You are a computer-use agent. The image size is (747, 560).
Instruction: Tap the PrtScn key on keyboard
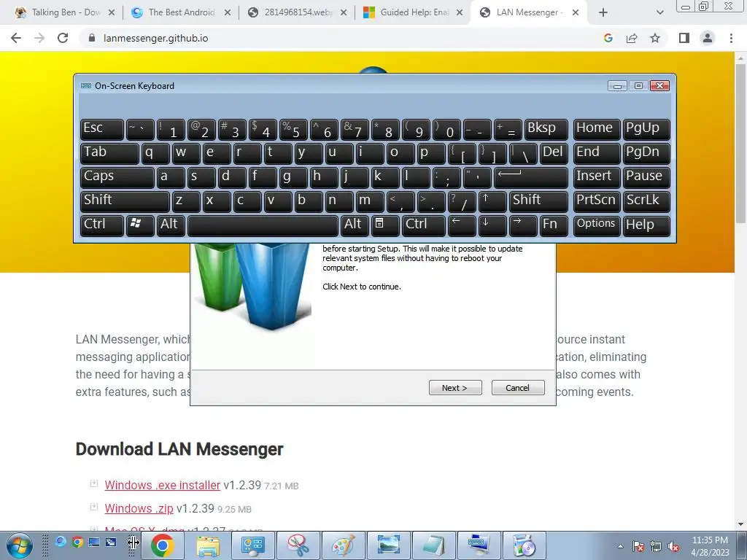(x=597, y=201)
